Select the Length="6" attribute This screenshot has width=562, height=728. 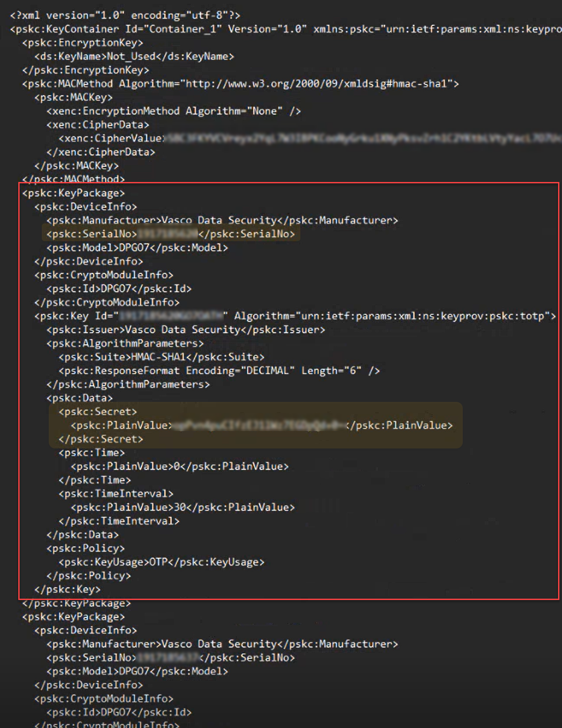(332, 371)
